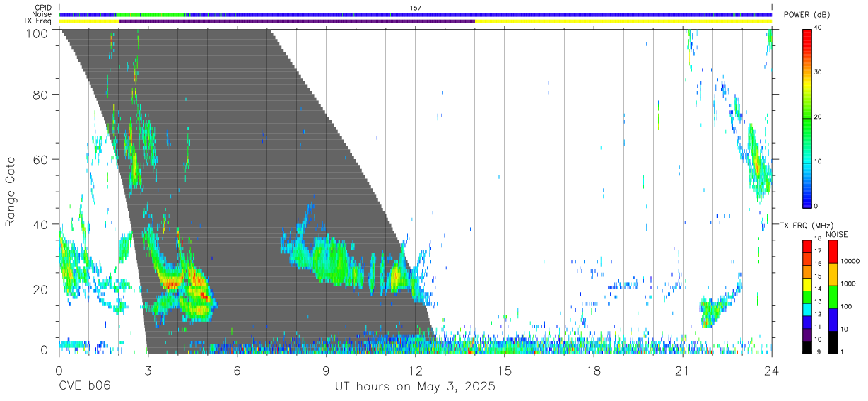Click the yellow swatch of the TX FRQ legend

pyautogui.click(x=807, y=284)
